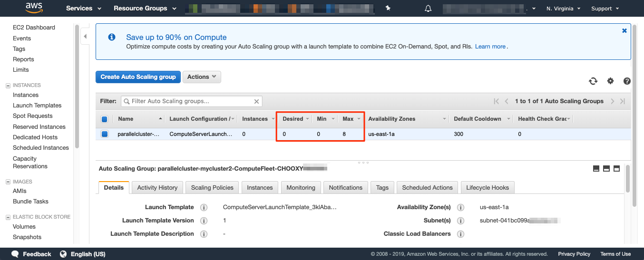Open the Instances details tab
Image resolution: width=644 pixels, height=260 pixels.
(x=260, y=188)
